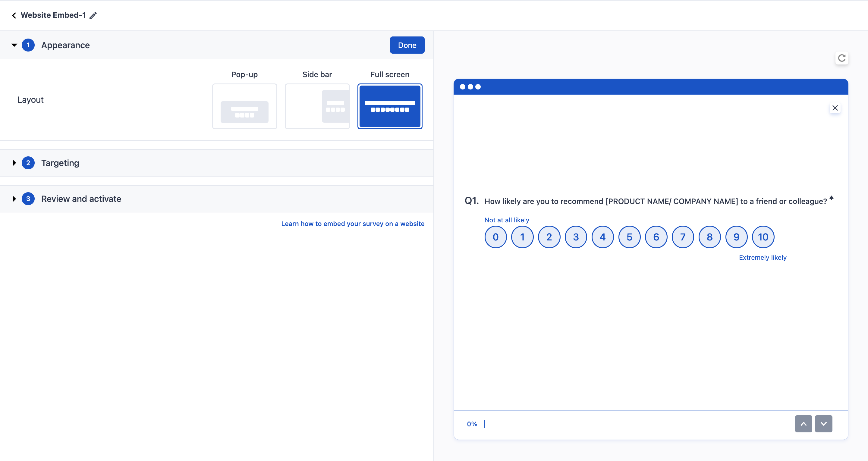Refresh the survey preview
Viewport: 868px width, 461px height.
click(841, 58)
